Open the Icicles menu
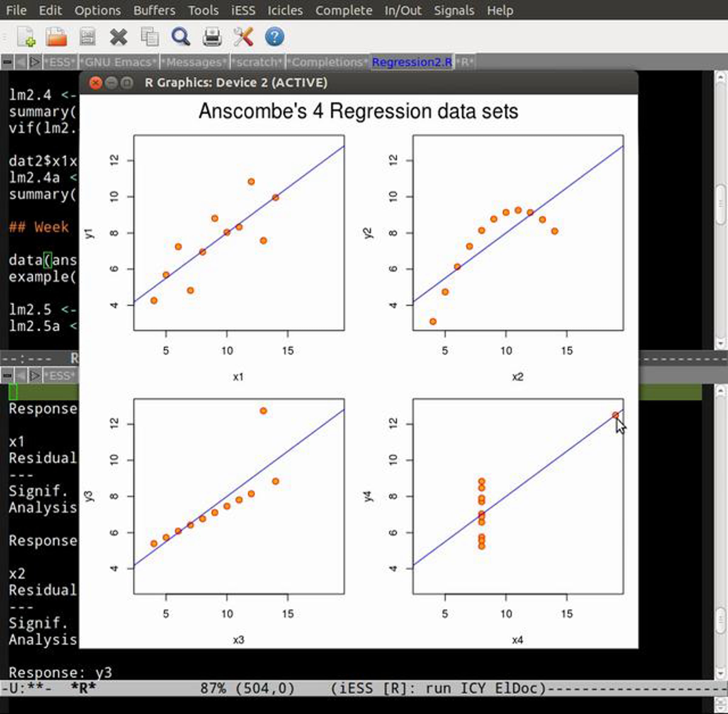The width and height of the screenshot is (728, 714). [x=285, y=10]
